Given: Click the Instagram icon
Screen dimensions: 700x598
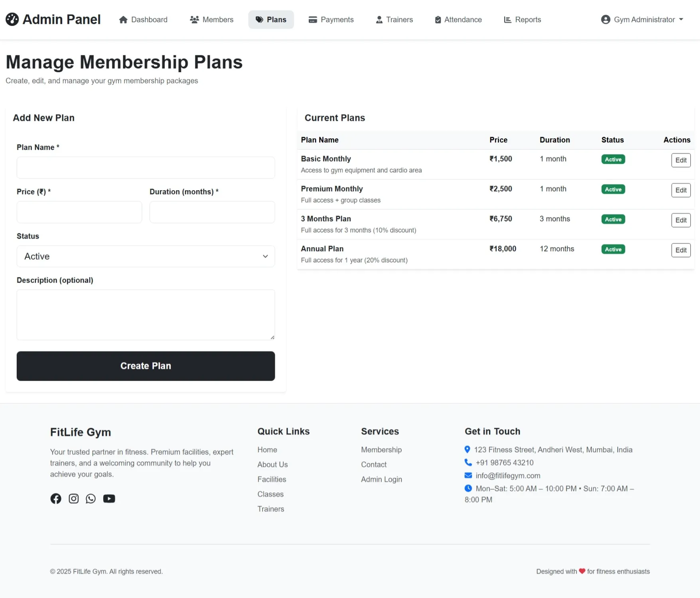Looking at the screenshot, I should coord(73,498).
